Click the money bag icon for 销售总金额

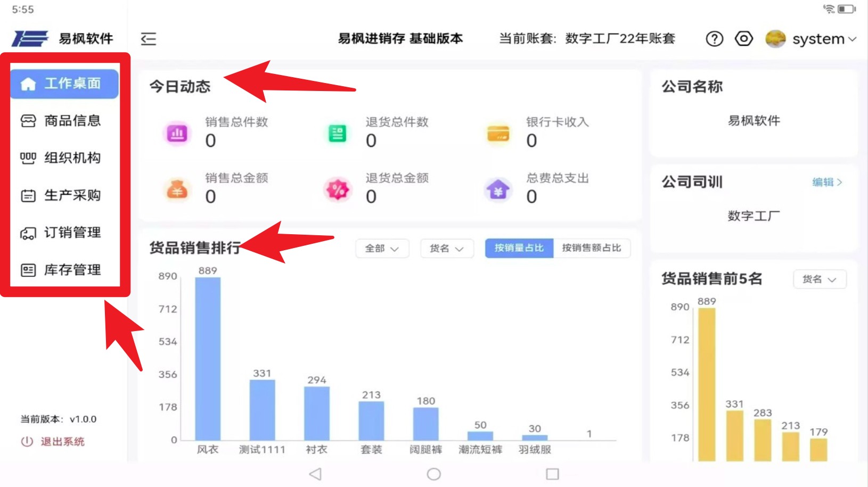pos(177,189)
